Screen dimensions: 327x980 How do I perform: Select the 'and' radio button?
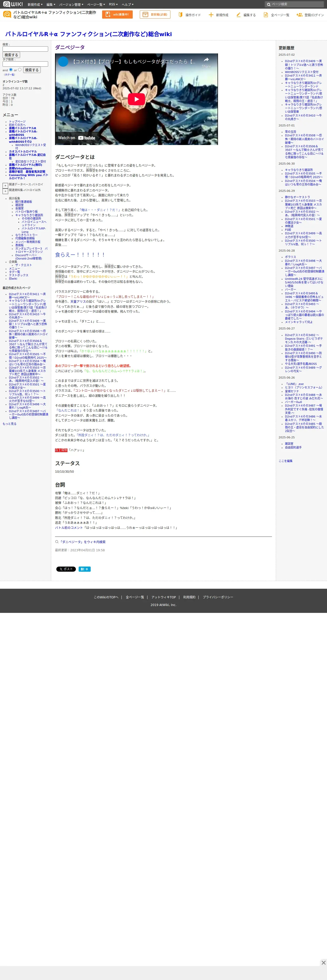[11, 70]
